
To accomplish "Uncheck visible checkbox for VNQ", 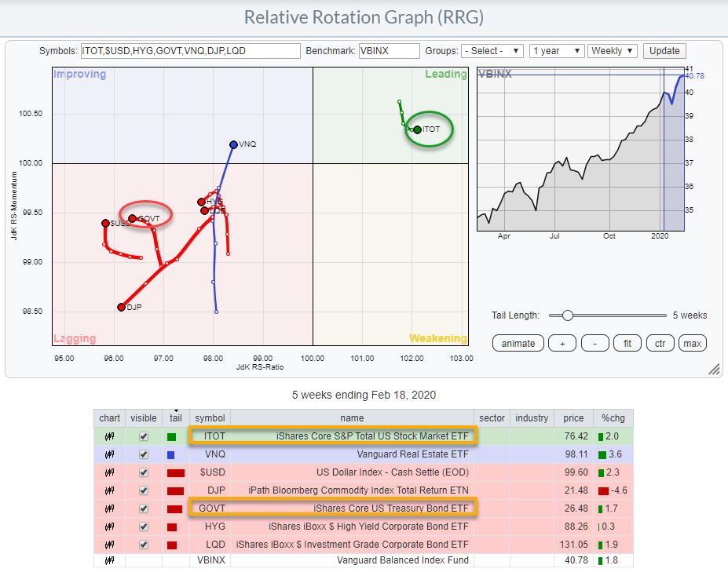I will pyautogui.click(x=144, y=454).
